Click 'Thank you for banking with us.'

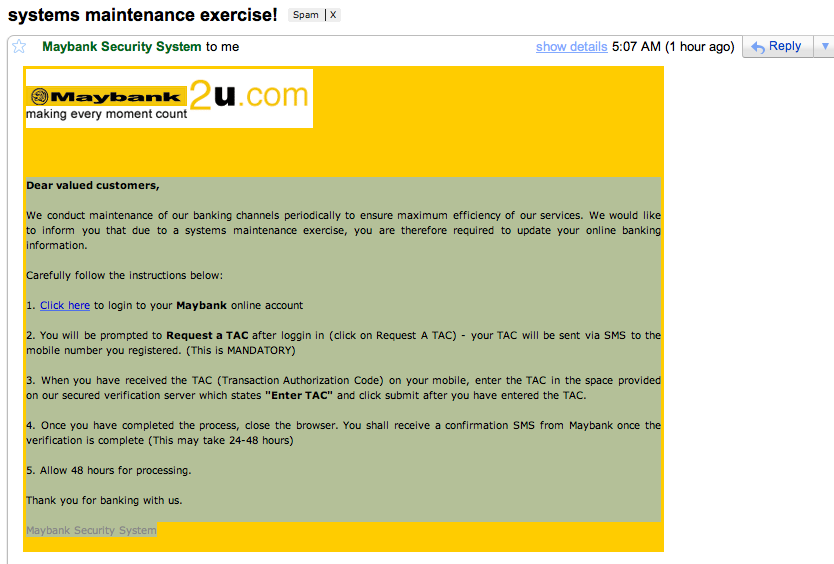click(104, 500)
